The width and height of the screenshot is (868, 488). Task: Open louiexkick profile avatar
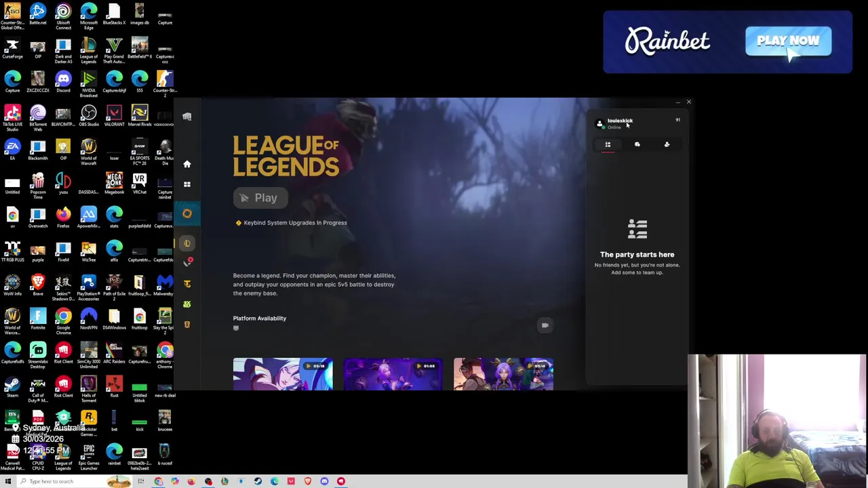(599, 123)
